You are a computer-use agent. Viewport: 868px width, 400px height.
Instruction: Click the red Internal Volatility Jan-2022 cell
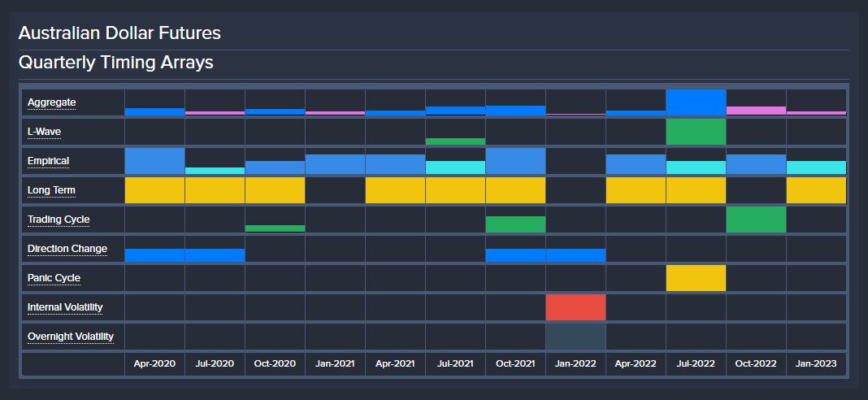tap(575, 307)
